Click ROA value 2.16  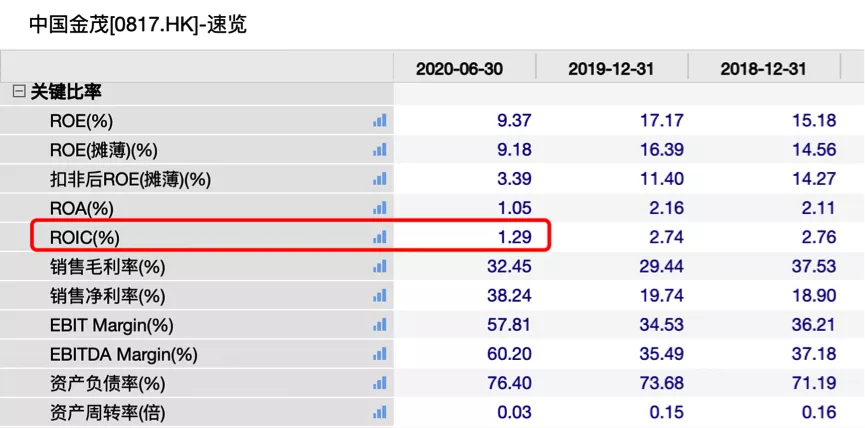[666, 208]
